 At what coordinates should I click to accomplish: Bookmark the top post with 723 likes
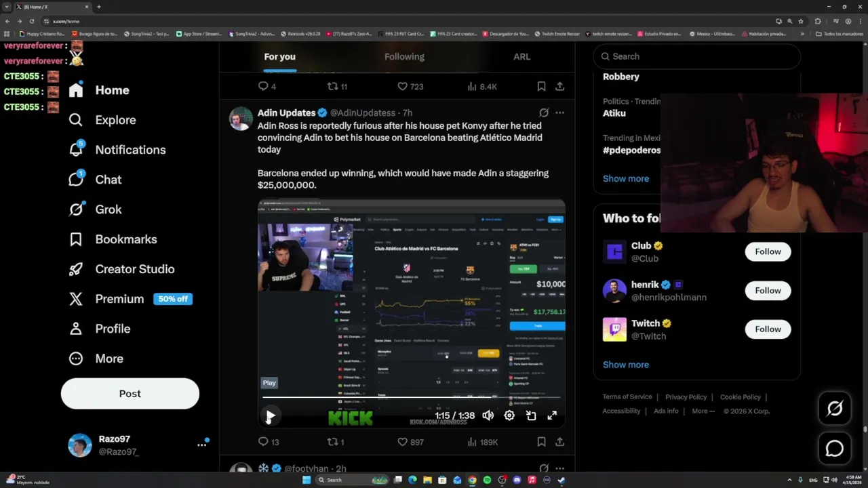point(541,86)
